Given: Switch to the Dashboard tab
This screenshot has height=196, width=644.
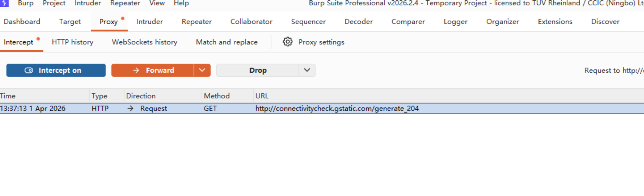Looking at the screenshot, I should (x=22, y=22).
